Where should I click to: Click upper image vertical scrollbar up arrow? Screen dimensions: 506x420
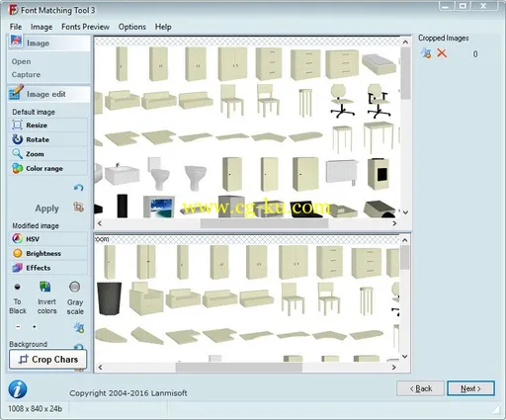coord(405,42)
